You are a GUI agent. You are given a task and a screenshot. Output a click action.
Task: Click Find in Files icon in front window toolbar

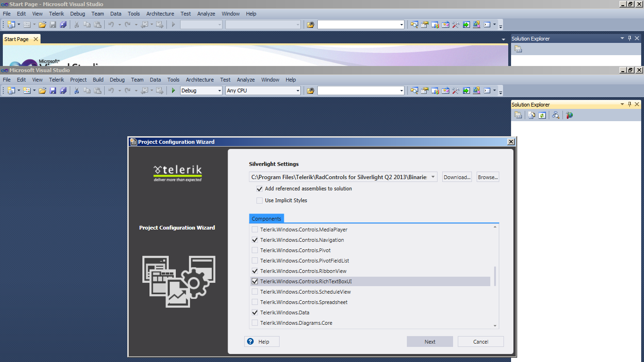tap(310, 90)
